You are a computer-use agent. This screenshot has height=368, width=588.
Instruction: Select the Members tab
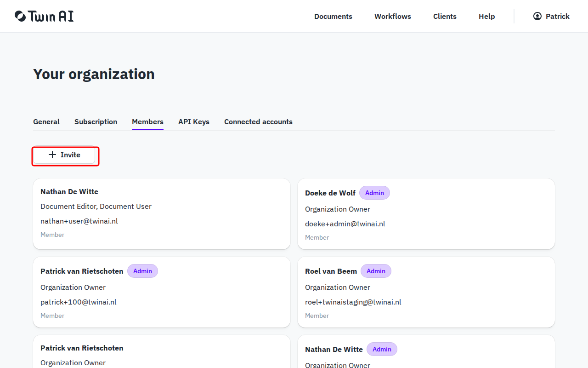[x=147, y=121]
